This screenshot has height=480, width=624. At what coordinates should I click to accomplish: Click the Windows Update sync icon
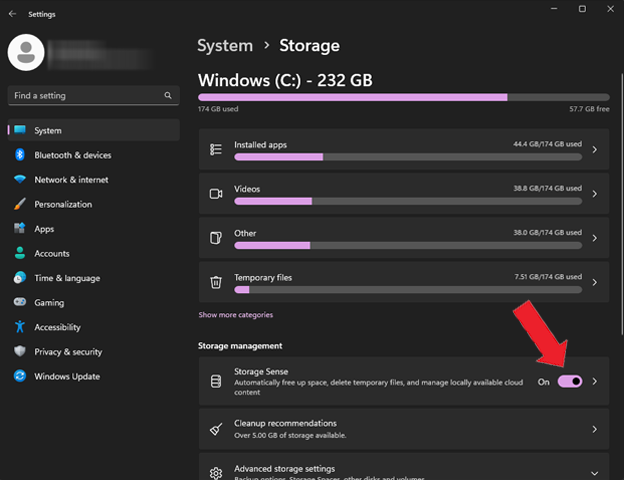20,376
